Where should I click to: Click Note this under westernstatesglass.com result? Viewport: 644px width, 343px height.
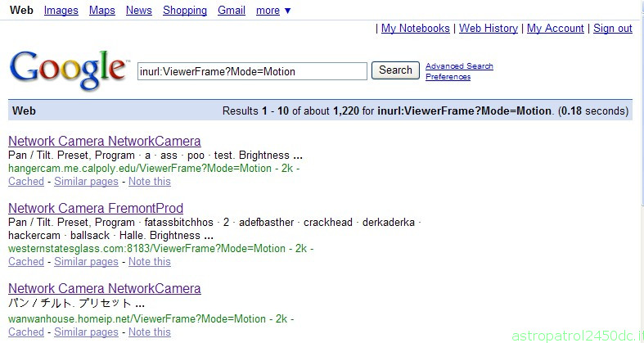(x=150, y=262)
